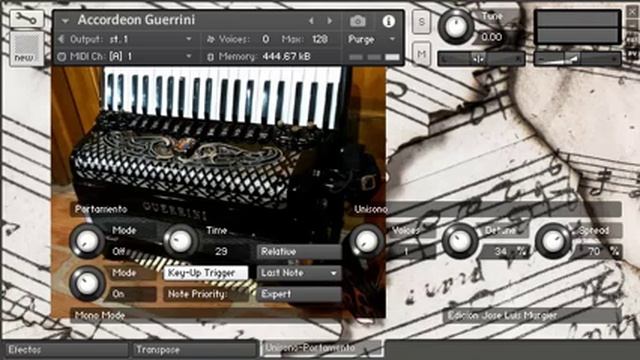This screenshot has width=640, height=360.
Task: Click the Spread value 70 %
Action: point(598,251)
